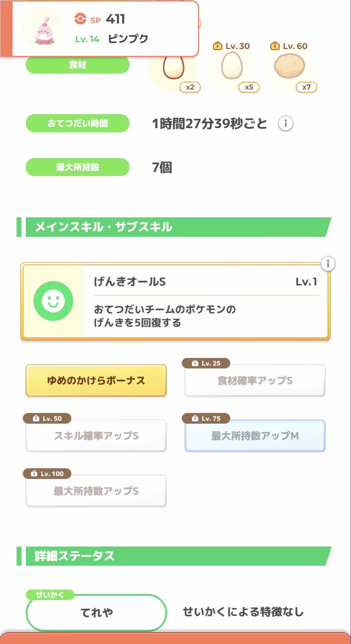Tap the info icon beside helping time
351x644 pixels.
click(x=285, y=123)
